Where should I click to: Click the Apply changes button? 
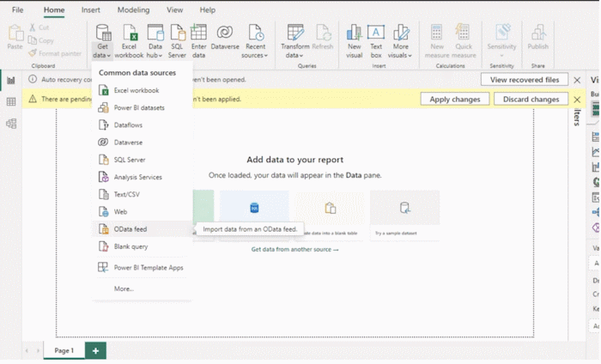[x=454, y=100]
